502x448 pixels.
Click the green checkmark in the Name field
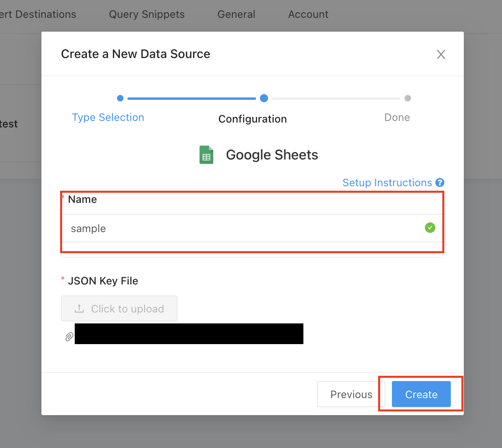430,228
